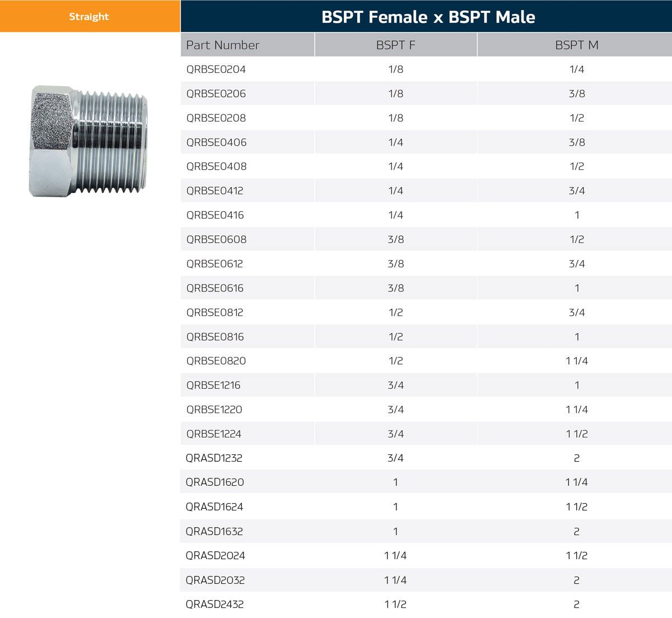Click the BSPT F value for QRASD2024
Viewport: 672px width, 618px height.
(395, 556)
